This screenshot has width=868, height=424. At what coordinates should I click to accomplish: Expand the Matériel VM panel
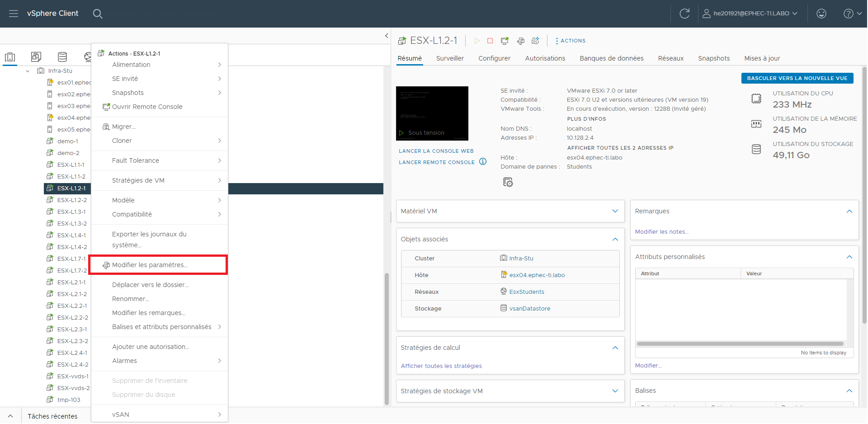point(615,211)
